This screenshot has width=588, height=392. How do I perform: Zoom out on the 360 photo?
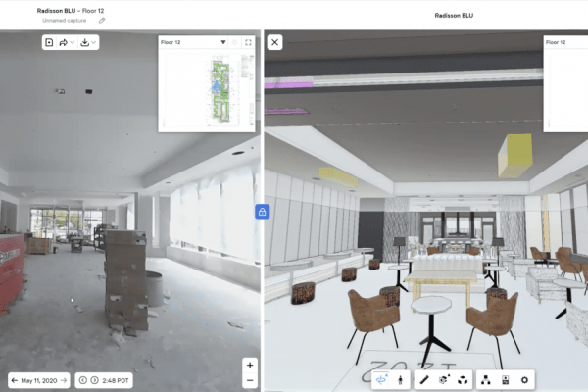250,380
